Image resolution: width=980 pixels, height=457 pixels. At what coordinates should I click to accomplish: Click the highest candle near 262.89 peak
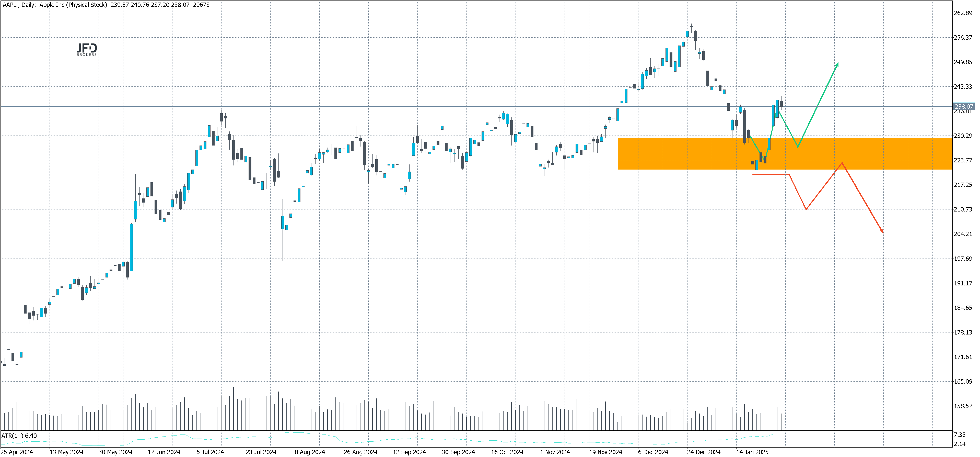tap(691, 27)
